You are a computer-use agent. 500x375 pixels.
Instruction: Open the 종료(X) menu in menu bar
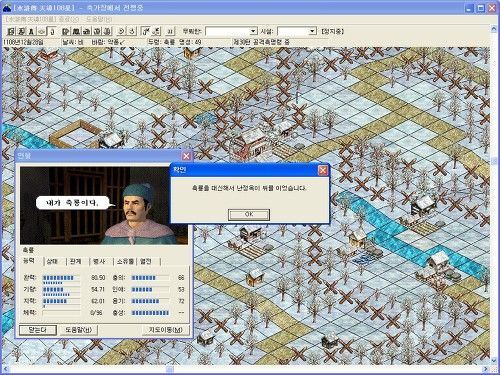(70, 19)
